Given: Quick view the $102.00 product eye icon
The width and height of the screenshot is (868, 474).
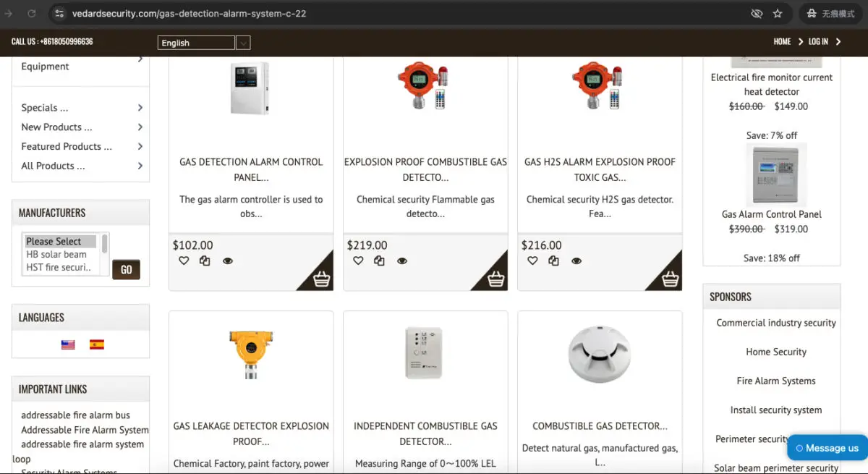Looking at the screenshot, I should pos(228,261).
